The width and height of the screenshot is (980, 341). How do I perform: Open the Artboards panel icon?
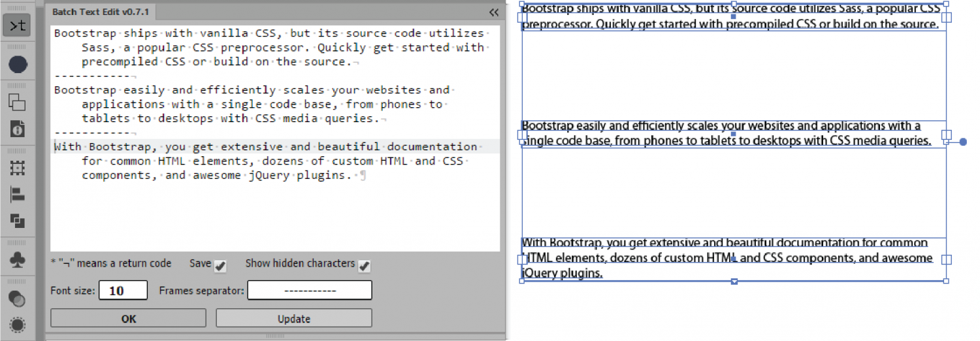click(18, 168)
